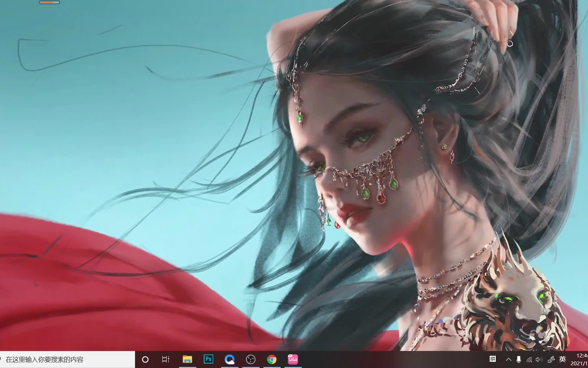Open volume control from the speaker icon

point(539,359)
